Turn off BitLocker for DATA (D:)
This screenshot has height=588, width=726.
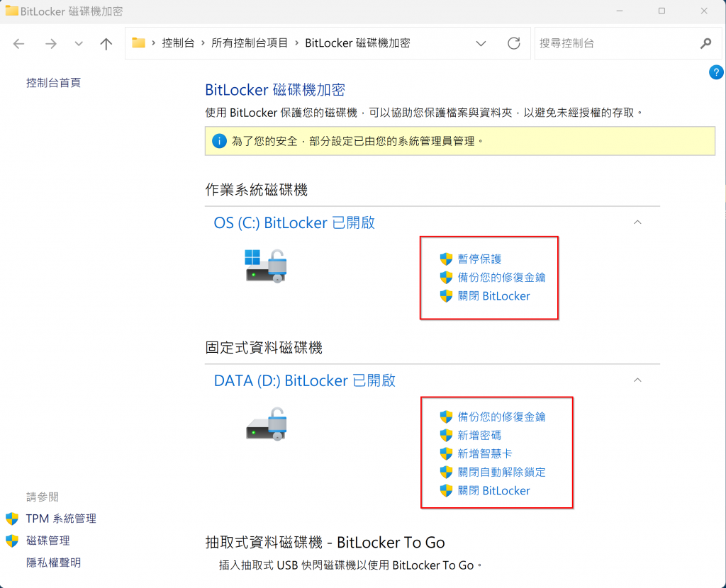493,491
